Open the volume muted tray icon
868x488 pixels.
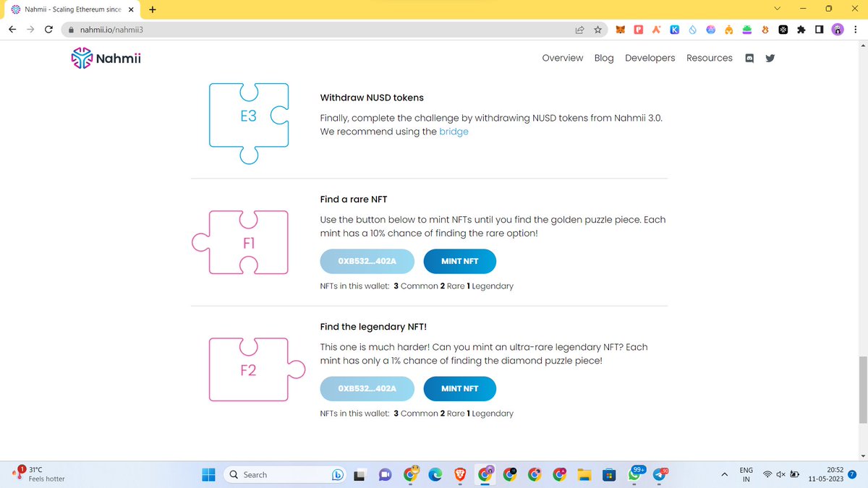[x=781, y=474]
